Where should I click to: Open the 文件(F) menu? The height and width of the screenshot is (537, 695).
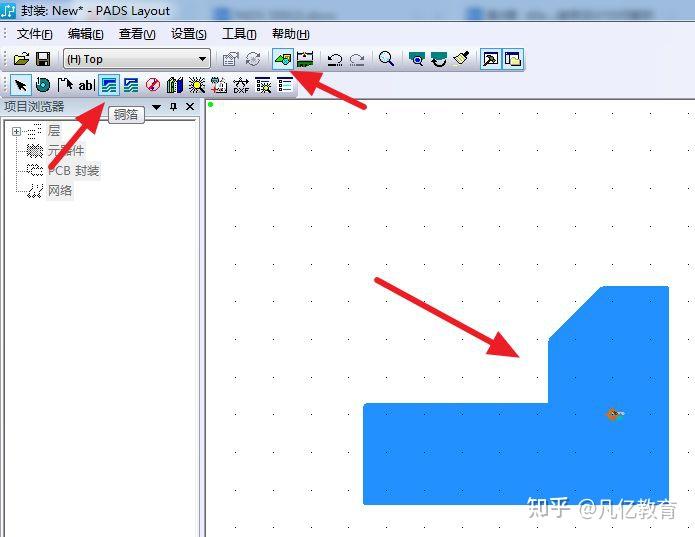(x=34, y=34)
